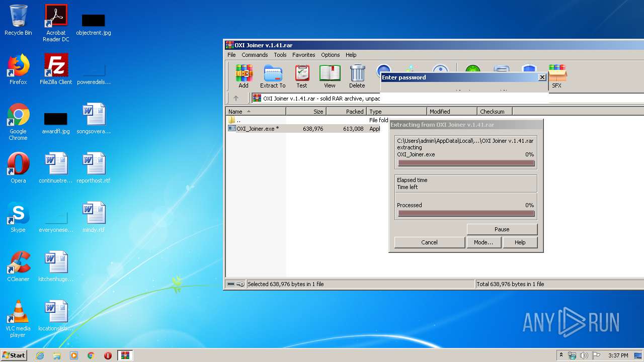Open the Commands menu
Viewport: 644px width, 362px height.
[x=255, y=55]
